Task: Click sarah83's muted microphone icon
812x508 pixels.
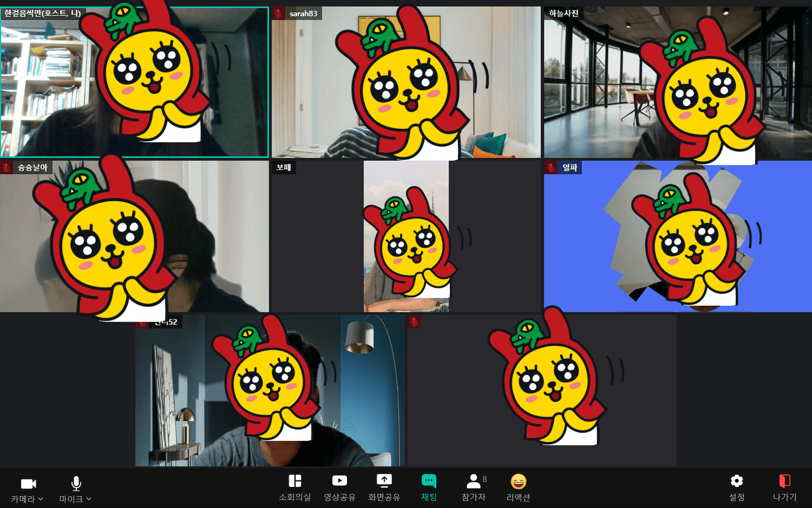Action: pyautogui.click(x=279, y=13)
